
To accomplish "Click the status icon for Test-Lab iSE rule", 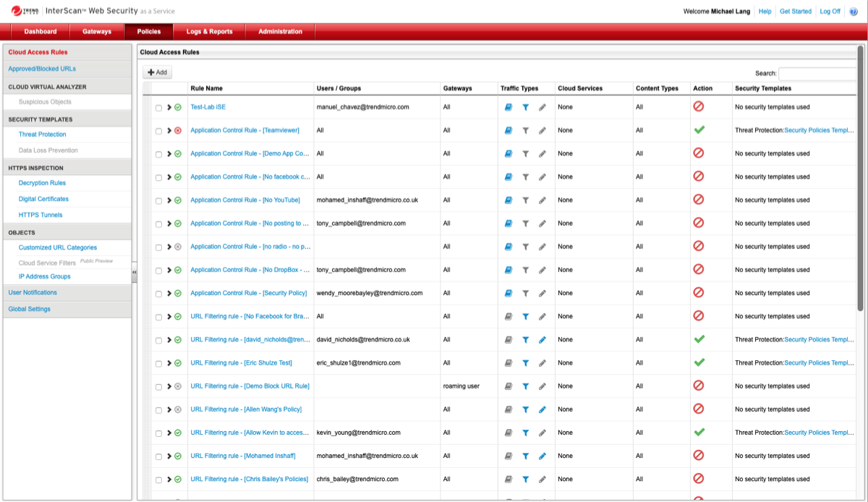I will 178,107.
